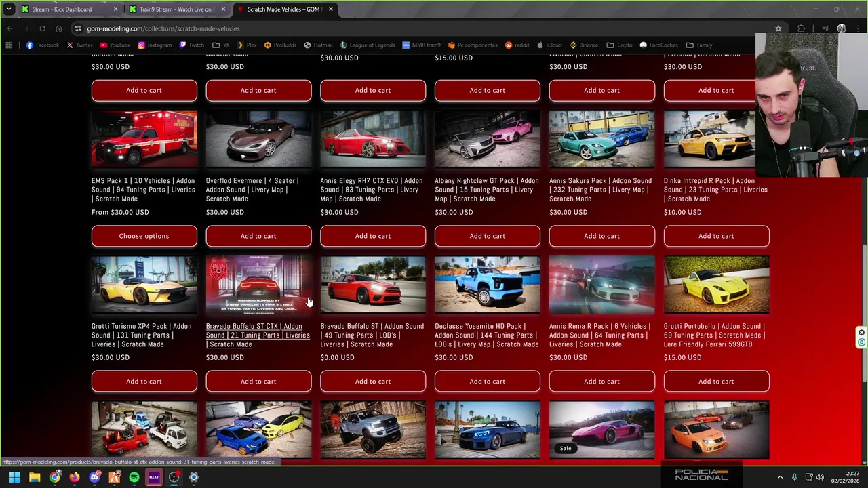Screen dimensions: 868x488
Task: Open the League of Legends bookmark
Action: (367, 45)
